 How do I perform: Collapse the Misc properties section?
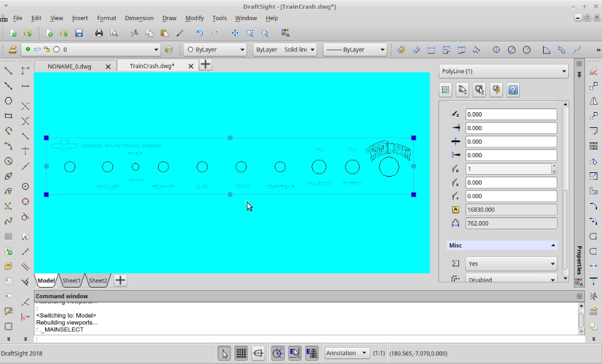click(553, 246)
